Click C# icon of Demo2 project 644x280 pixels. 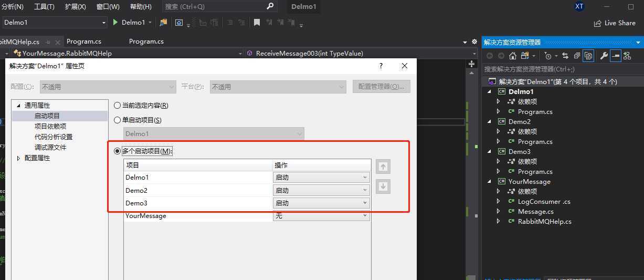(x=501, y=121)
